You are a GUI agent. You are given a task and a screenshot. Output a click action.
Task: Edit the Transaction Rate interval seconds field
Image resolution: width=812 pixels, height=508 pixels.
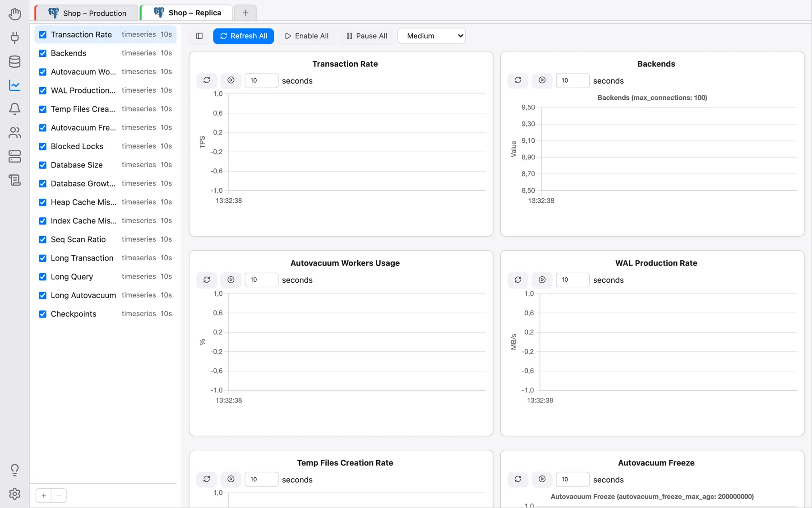point(262,80)
